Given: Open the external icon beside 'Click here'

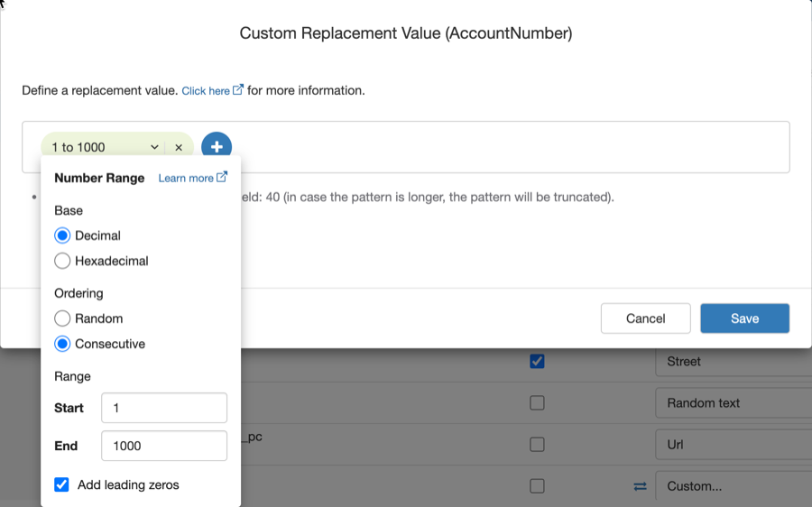Looking at the screenshot, I should (237, 89).
